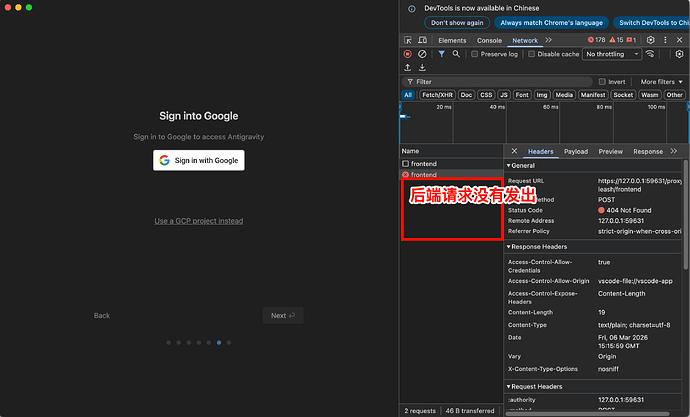
Task: Clear the network log
Action: pos(422,54)
